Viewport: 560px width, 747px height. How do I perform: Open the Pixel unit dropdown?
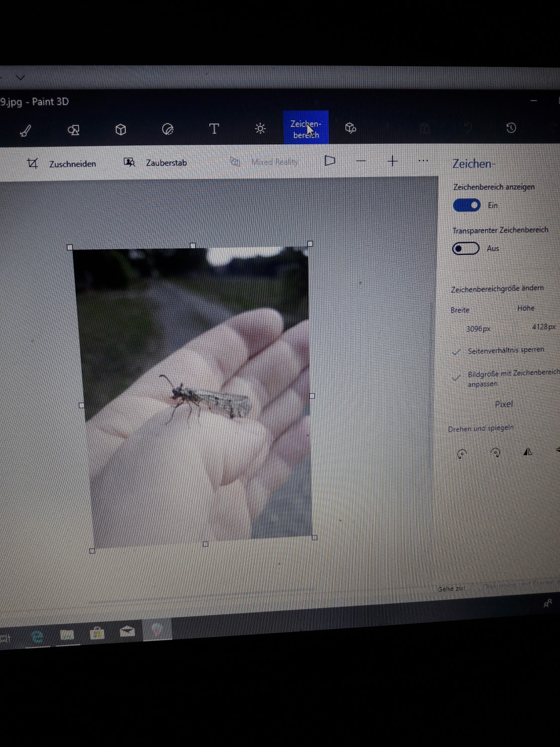(503, 404)
